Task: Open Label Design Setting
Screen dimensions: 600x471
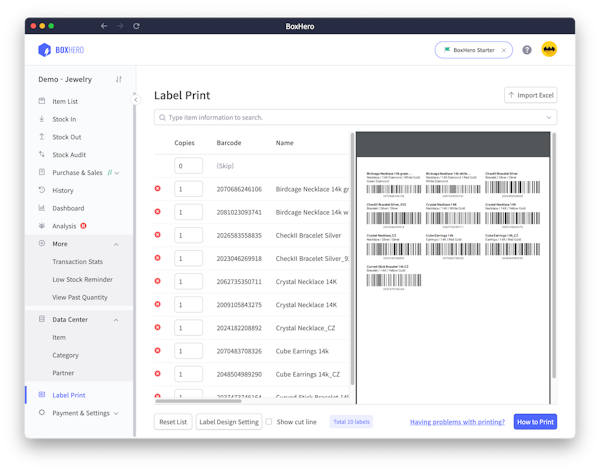Action: coord(229,422)
